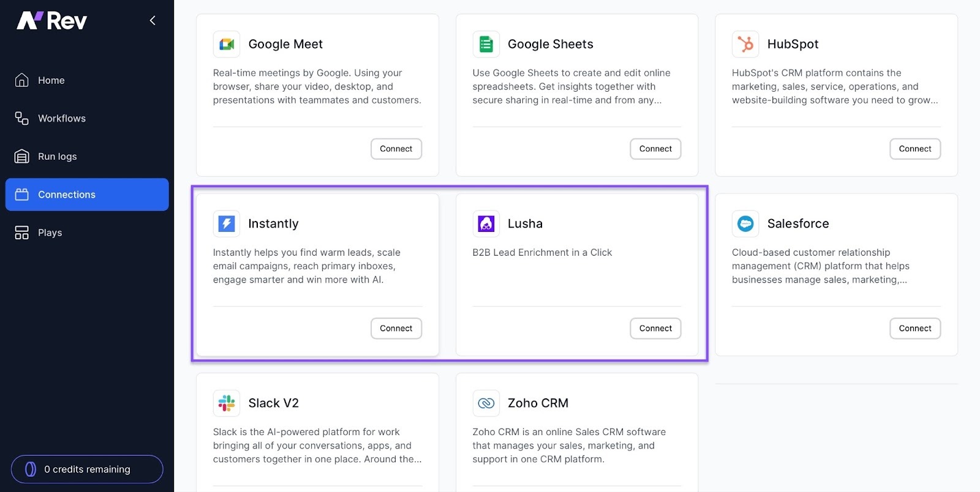Click the Lusha card title
This screenshot has height=492, width=980.
coord(525,223)
